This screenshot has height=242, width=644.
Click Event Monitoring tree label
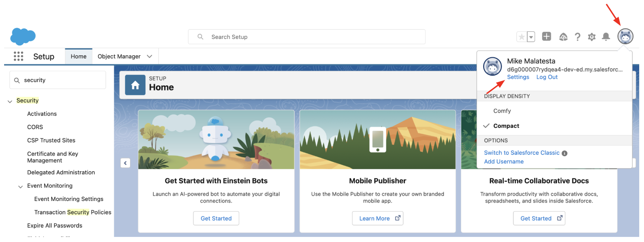tap(50, 186)
